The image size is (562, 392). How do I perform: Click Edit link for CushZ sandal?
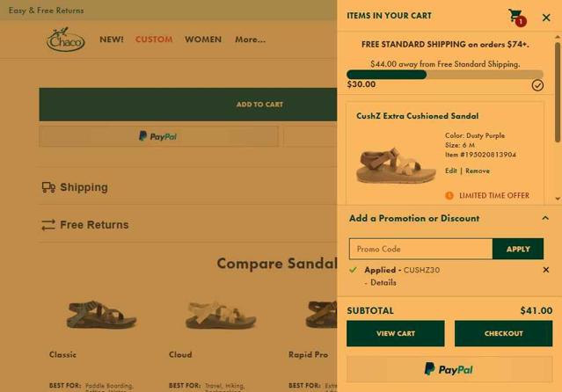tap(450, 171)
